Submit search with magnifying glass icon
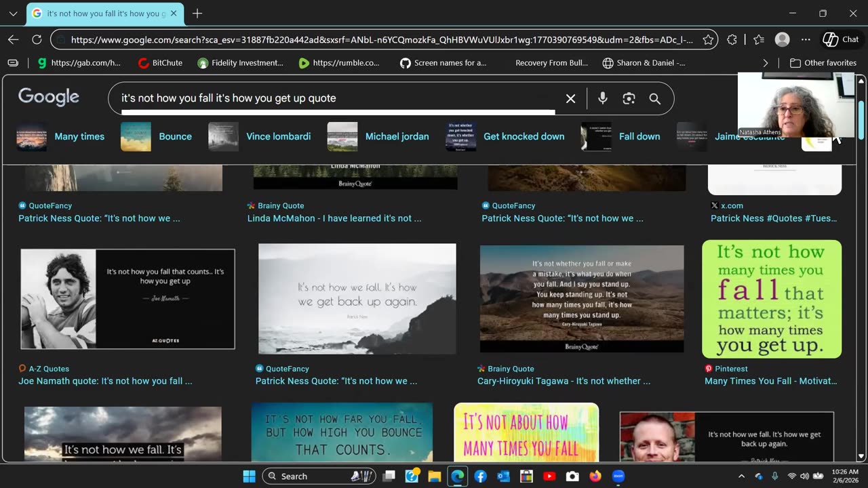The image size is (868, 488). point(654,98)
